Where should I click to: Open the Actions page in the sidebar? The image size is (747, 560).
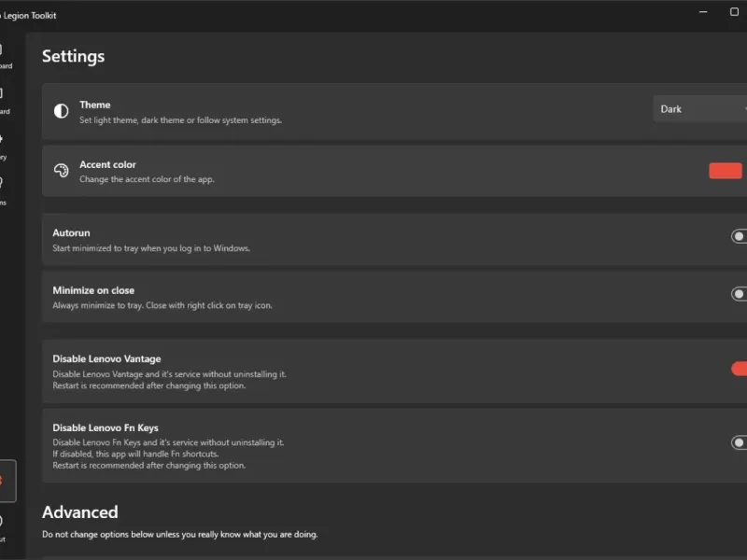click(4, 189)
